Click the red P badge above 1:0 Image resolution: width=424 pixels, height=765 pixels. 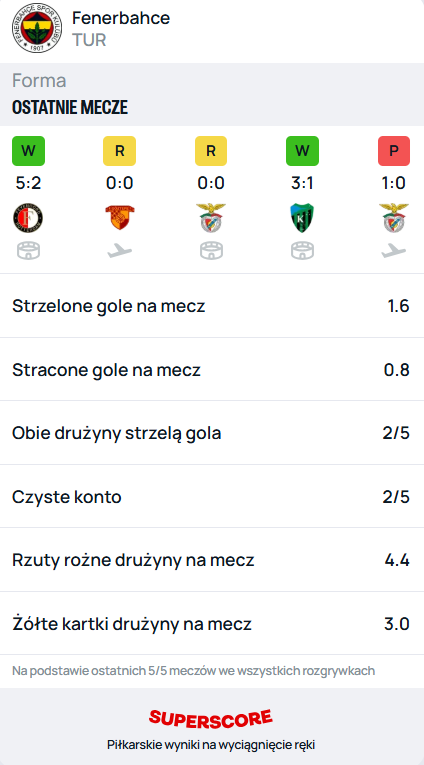coord(394,151)
